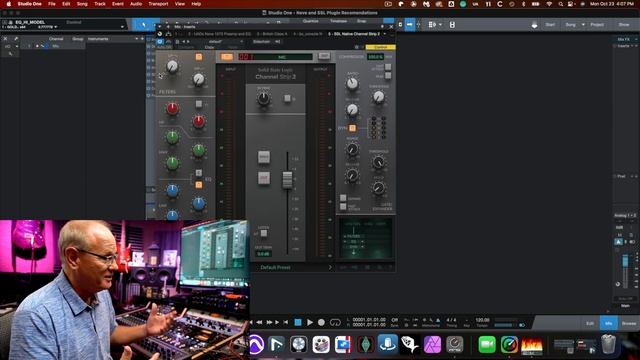Open the Browse panel tab
Image resolution: width=640 pixels, height=360 pixels.
tap(629, 323)
